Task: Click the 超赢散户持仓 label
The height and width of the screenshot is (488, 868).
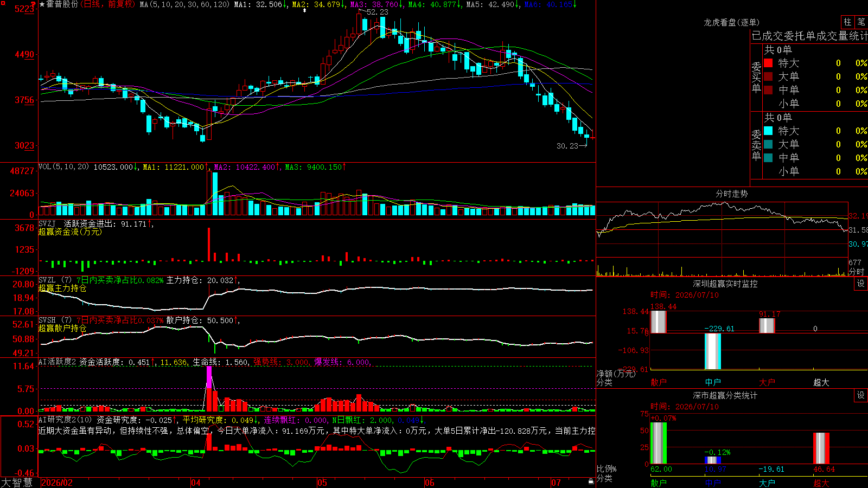Action: tap(62, 328)
